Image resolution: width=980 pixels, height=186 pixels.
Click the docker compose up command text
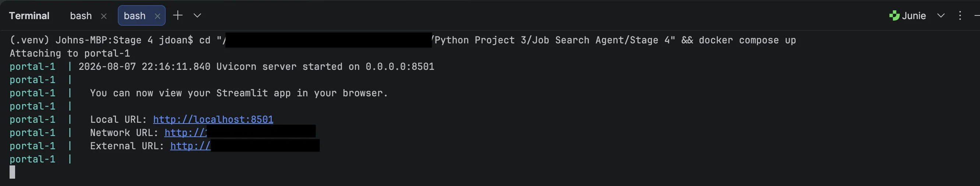747,40
